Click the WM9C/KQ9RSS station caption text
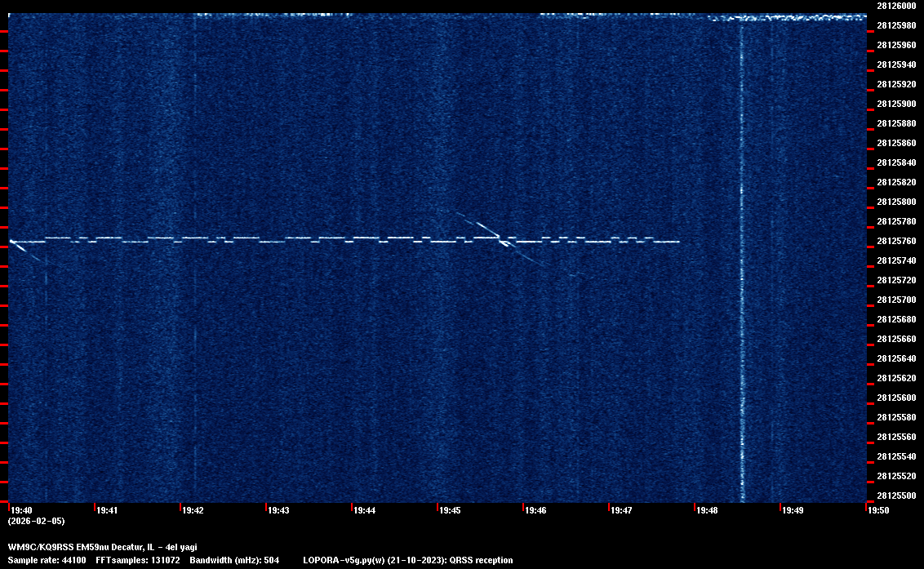Viewport: 924px width, 569px height. (102, 547)
